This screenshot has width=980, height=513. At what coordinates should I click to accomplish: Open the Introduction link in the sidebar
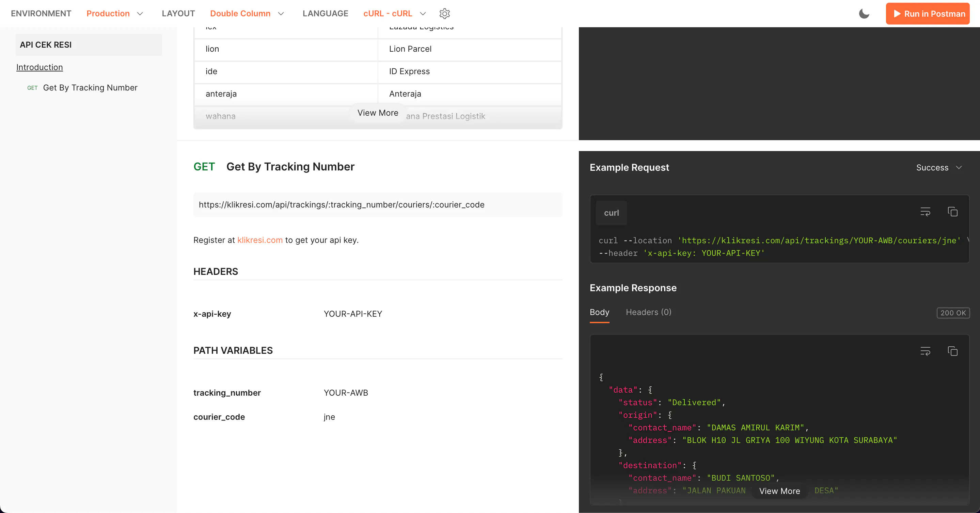point(39,67)
